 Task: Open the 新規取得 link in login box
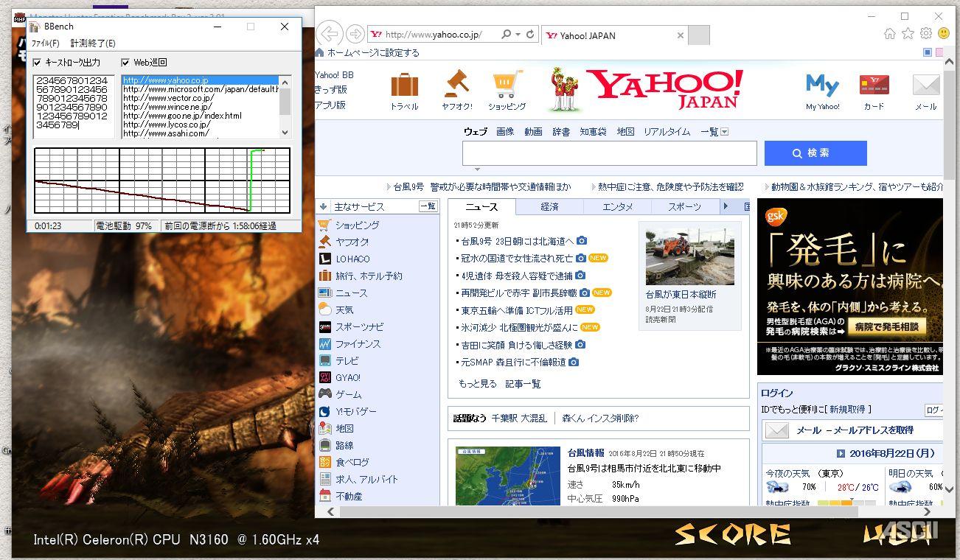(x=849, y=409)
